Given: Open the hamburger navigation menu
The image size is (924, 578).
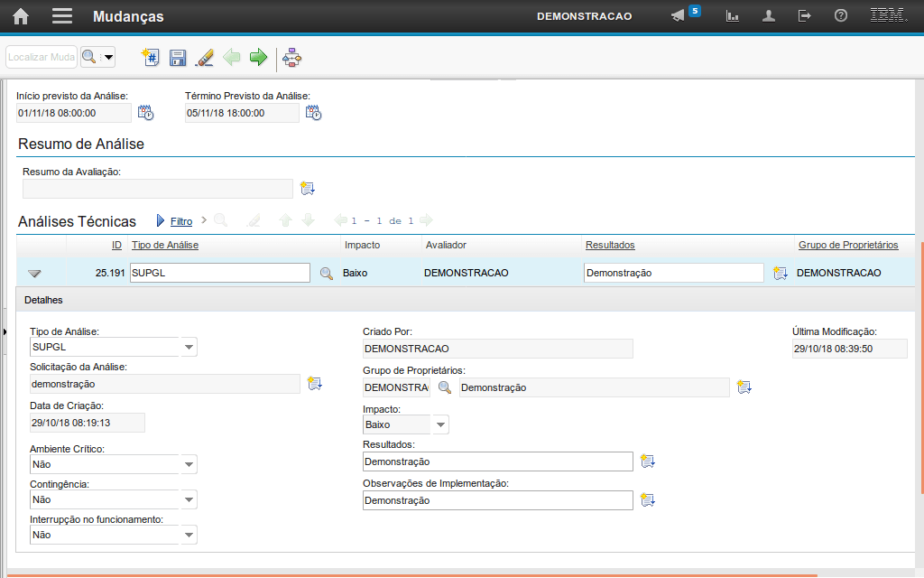Looking at the screenshot, I should click(x=62, y=16).
